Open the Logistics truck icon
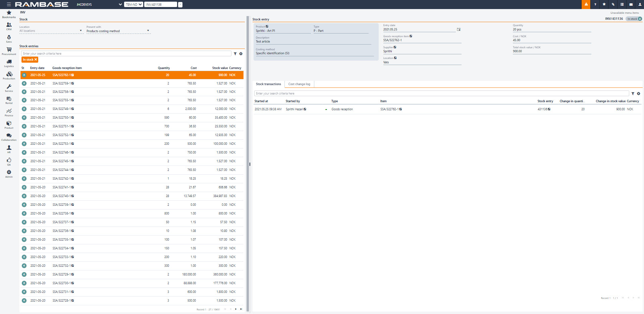Viewport: 644px width, 314px height. [x=9, y=63]
